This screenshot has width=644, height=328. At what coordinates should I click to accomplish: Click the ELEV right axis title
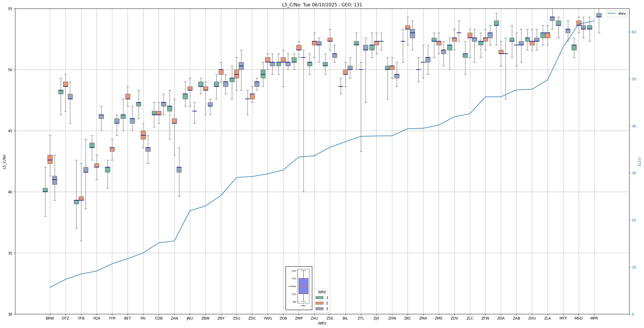pos(640,162)
